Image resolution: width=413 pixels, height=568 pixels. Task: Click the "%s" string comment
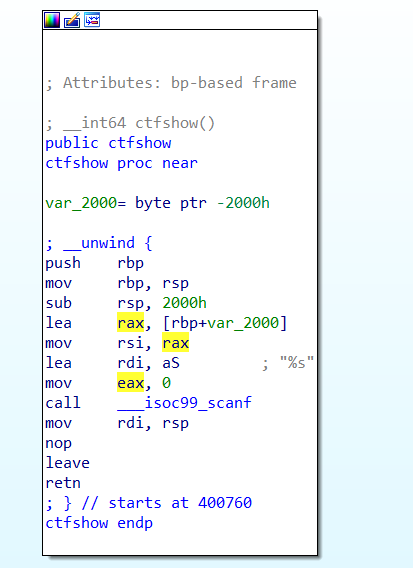pyautogui.click(x=297, y=362)
